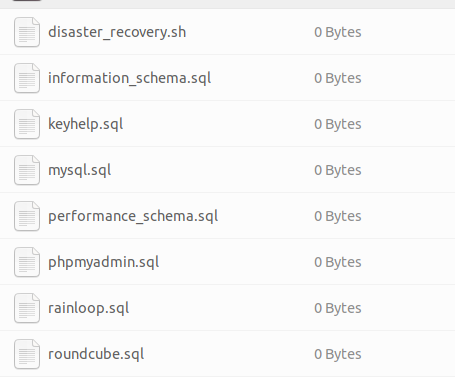Image resolution: width=455 pixels, height=377 pixels.
Task: Click the size value of disaster_recovery.sh
Action: point(338,32)
